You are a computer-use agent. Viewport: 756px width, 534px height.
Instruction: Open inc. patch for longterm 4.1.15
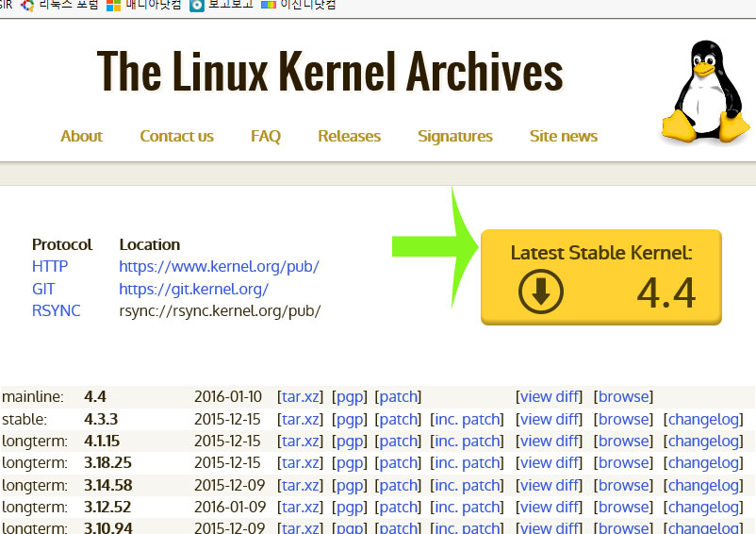pos(468,441)
